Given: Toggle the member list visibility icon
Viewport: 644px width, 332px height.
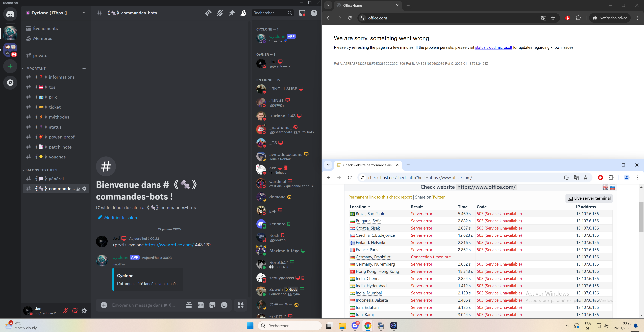Looking at the screenshot, I should point(243,13).
